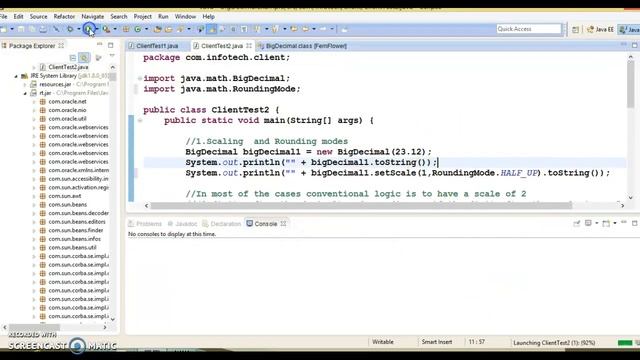Open the Source menu
Screen dimensions: 640x360
(x=38, y=17)
